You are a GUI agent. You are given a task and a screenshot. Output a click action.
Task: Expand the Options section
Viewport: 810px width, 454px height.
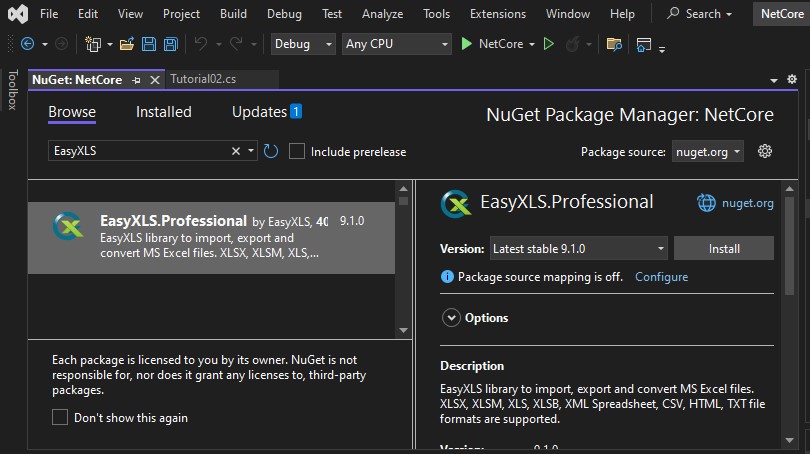pyautogui.click(x=451, y=318)
